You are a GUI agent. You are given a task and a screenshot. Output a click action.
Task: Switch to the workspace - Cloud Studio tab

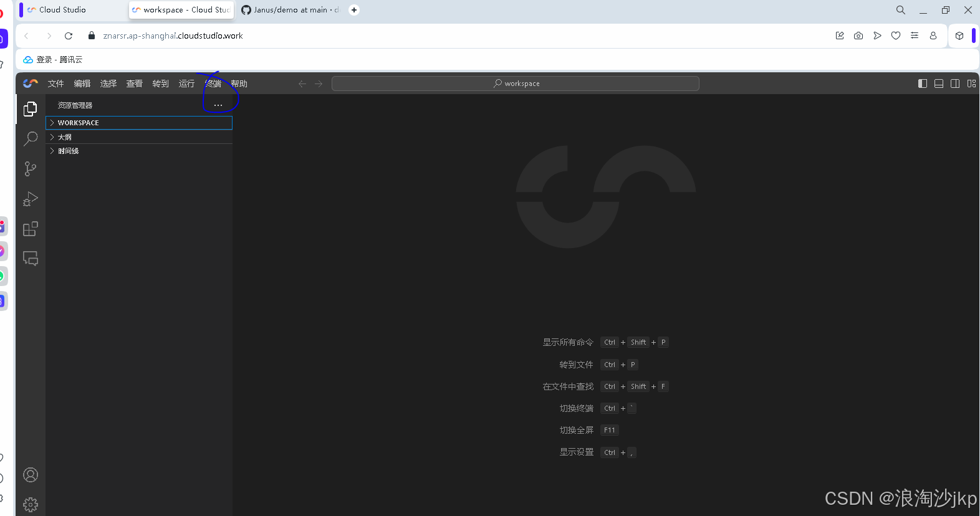[x=181, y=10]
